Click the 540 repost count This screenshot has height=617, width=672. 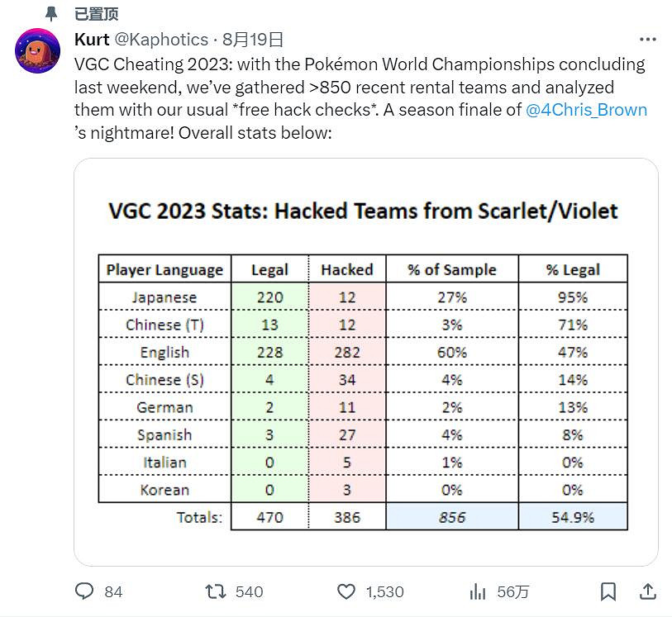[x=249, y=591]
